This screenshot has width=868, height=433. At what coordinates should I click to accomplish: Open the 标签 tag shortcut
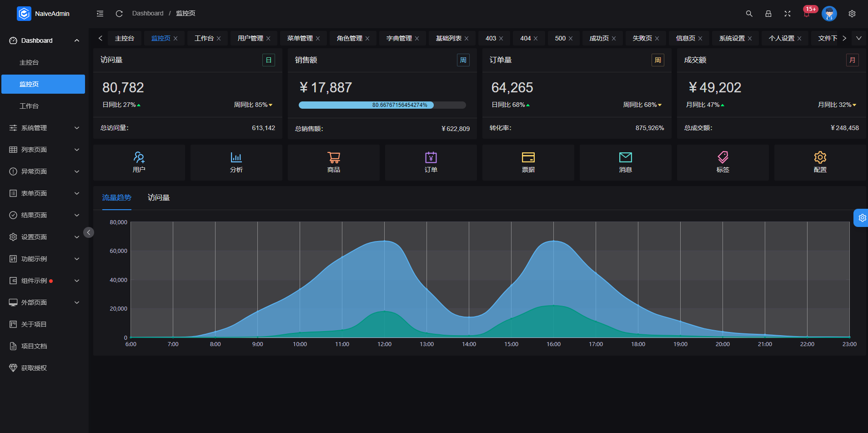[722, 162]
